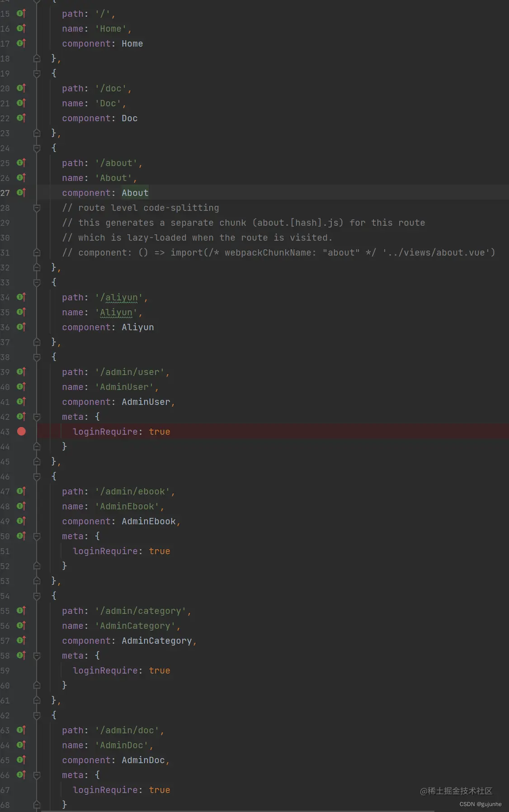The width and height of the screenshot is (509, 812).
Task: Click 'AdminDoc' component identifier on line 65
Action: click(143, 760)
